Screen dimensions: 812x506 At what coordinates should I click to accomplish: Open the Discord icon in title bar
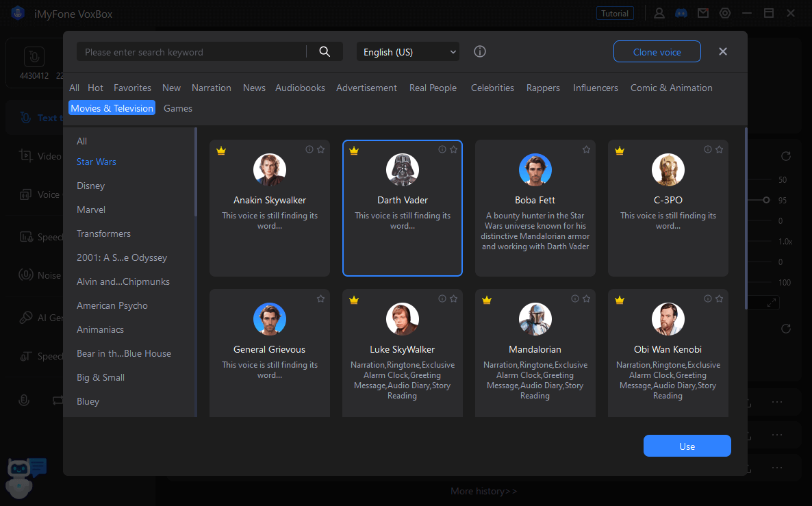point(681,13)
